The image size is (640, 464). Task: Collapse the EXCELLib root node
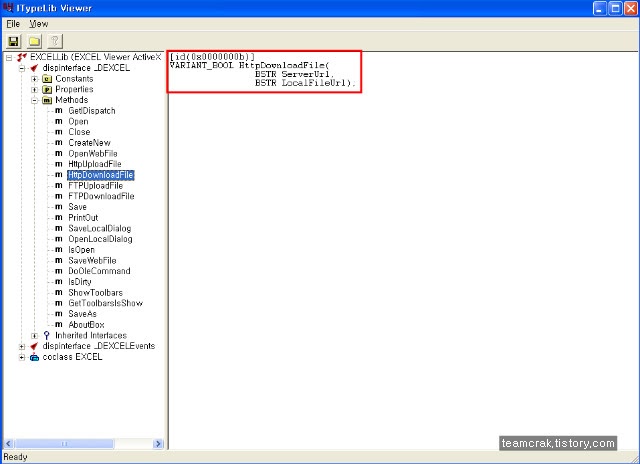(x=9, y=58)
